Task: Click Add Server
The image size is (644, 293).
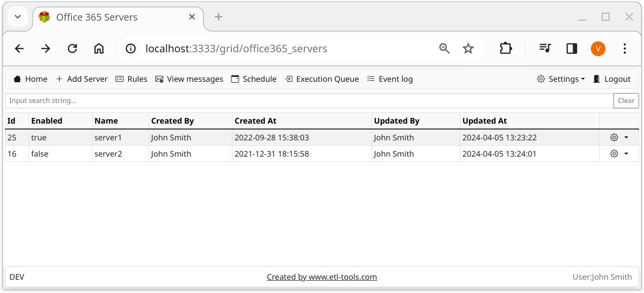Action: coord(82,79)
